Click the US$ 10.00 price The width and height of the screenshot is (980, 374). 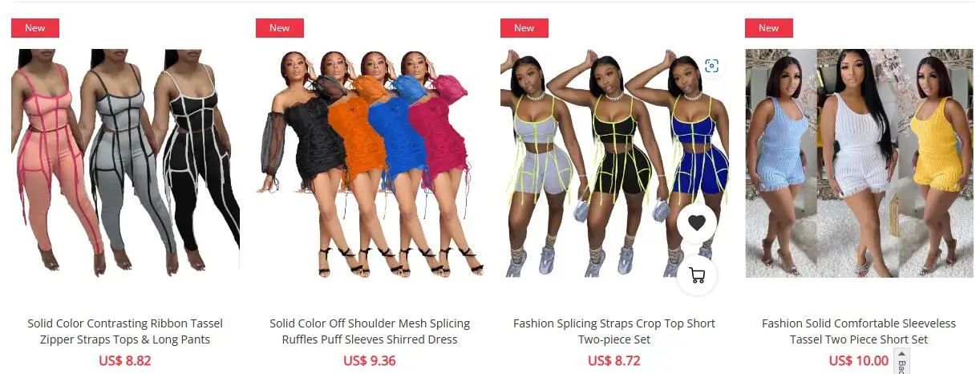click(859, 360)
